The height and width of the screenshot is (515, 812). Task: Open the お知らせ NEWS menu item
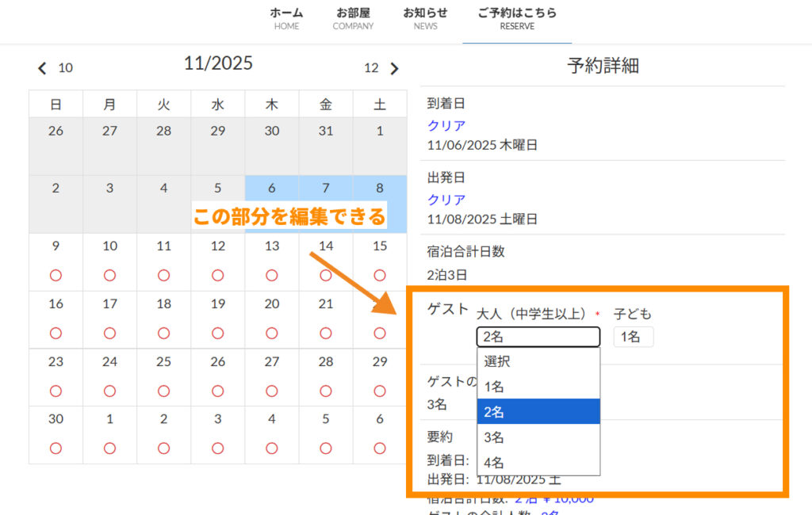[x=425, y=19]
